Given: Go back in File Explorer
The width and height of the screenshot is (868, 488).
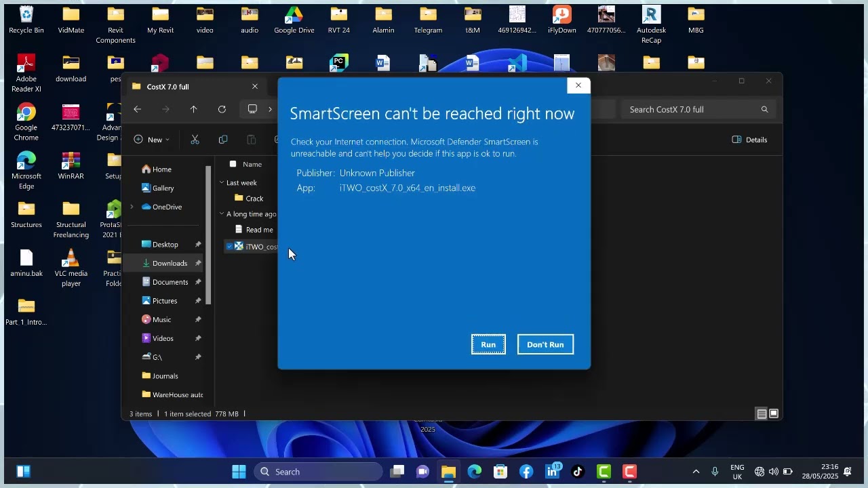Looking at the screenshot, I should 138,109.
